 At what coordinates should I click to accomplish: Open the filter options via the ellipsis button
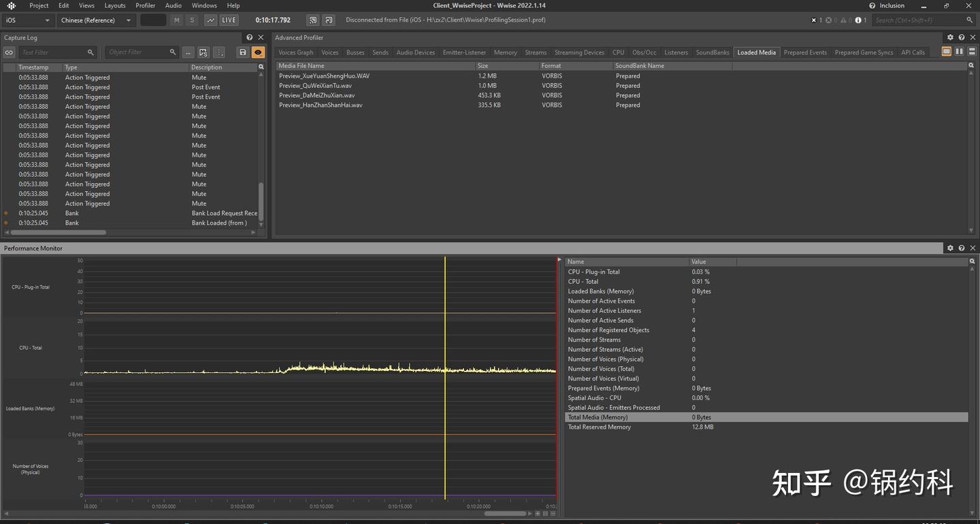188,52
